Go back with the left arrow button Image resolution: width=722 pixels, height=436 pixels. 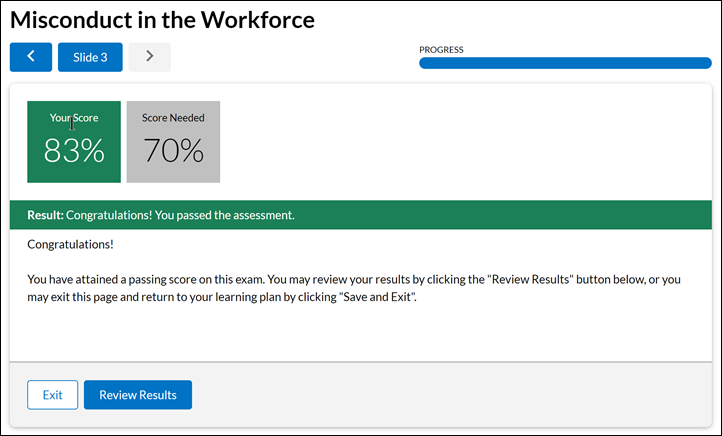click(31, 57)
